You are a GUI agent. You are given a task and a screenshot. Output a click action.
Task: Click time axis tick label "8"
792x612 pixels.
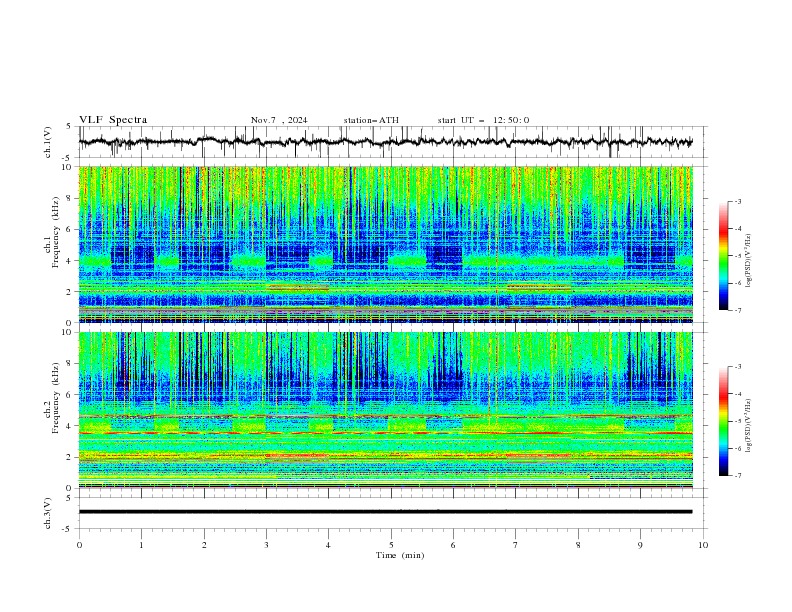click(x=578, y=545)
